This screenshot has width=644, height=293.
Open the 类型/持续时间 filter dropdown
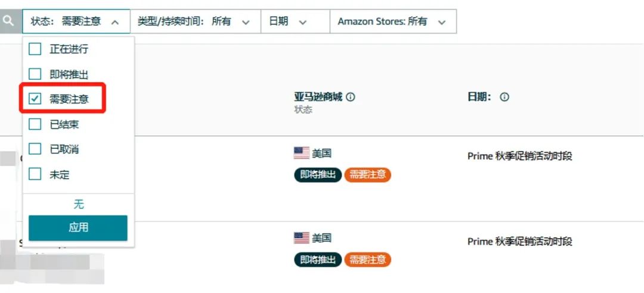coord(194,21)
